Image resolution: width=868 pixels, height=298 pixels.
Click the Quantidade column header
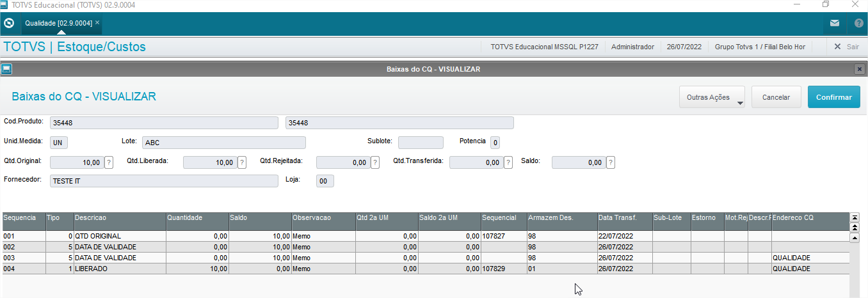click(197, 221)
